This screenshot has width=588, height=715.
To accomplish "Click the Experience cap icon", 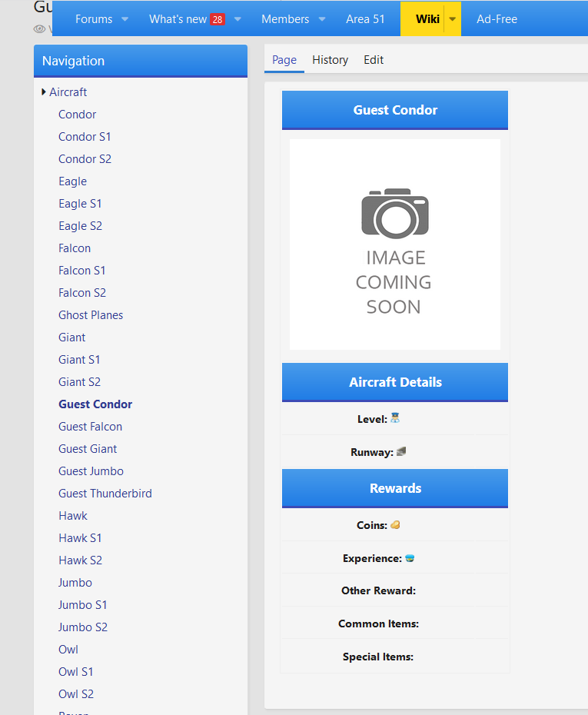I will coord(410,558).
